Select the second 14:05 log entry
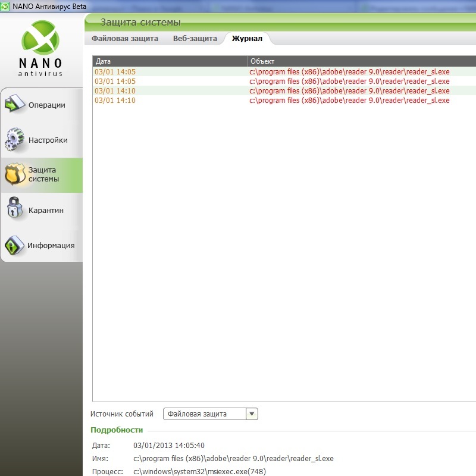The width and height of the screenshot is (476, 476). (115, 82)
